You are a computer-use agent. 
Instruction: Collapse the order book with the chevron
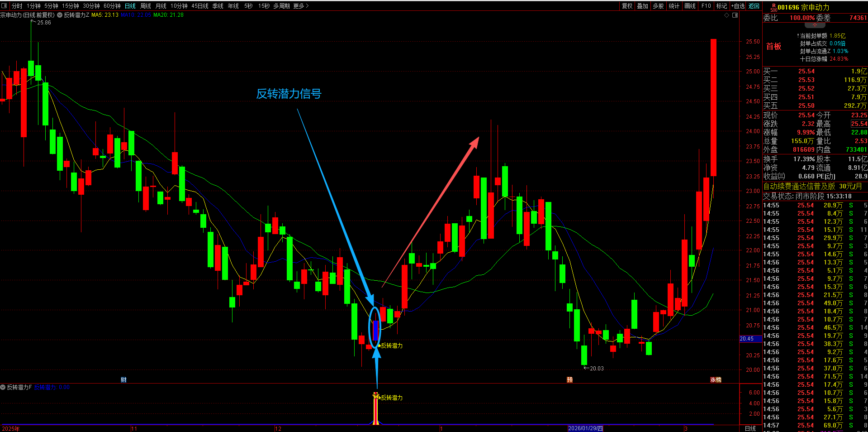tap(815, 25)
